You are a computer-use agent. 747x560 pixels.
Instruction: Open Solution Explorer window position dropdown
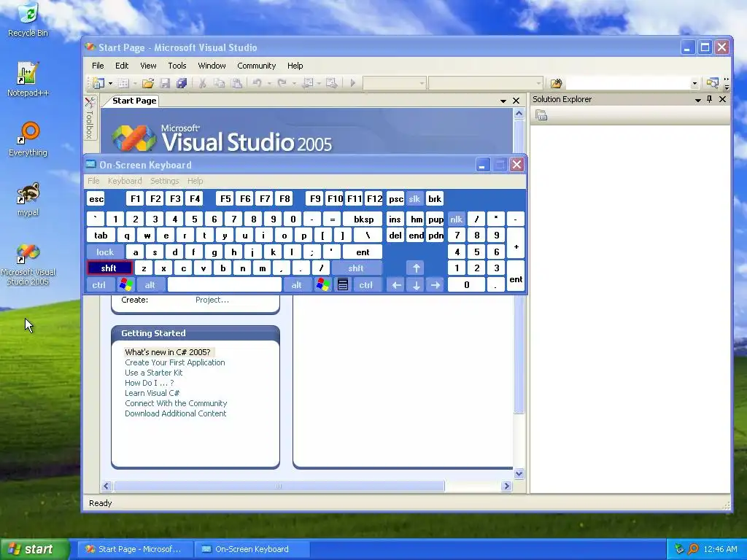coord(698,99)
